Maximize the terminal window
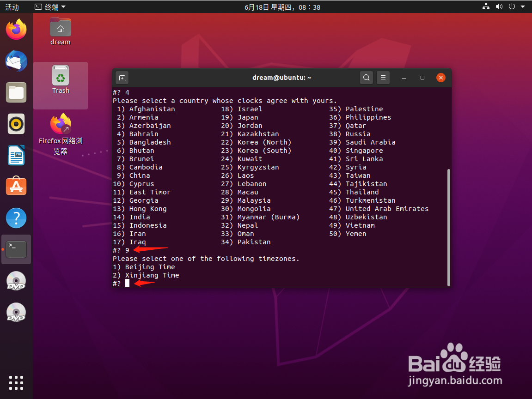This screenshot has width=532, height=399. (x=422, y=78)
